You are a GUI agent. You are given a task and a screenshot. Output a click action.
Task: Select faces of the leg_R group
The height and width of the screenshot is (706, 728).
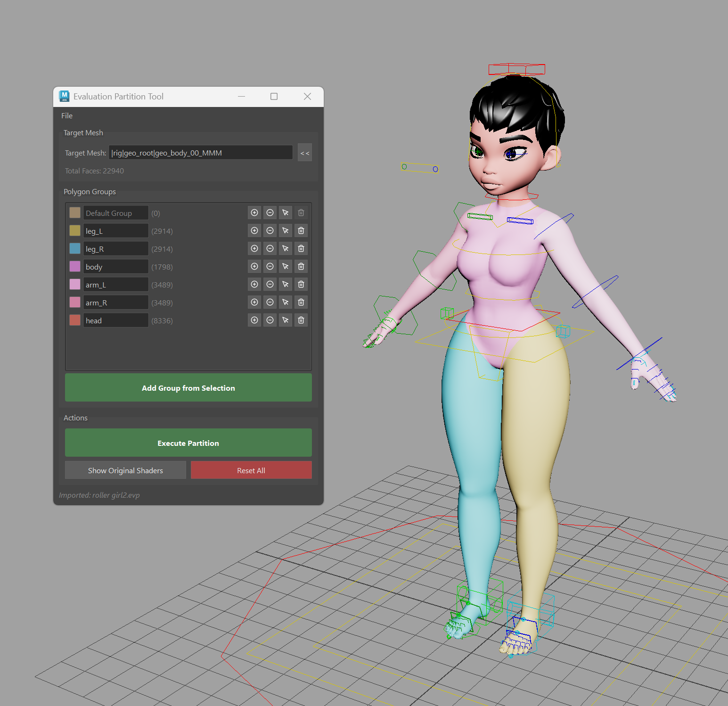[286, 248]
